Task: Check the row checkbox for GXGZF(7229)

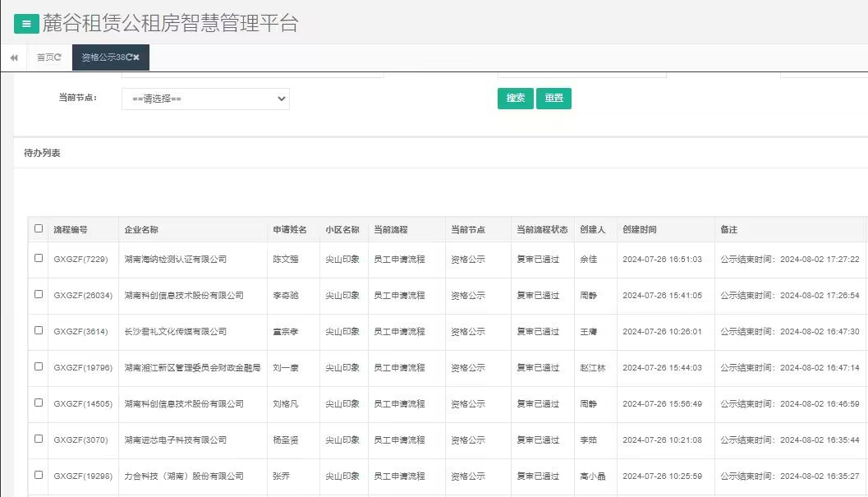Action: [38, 259]
